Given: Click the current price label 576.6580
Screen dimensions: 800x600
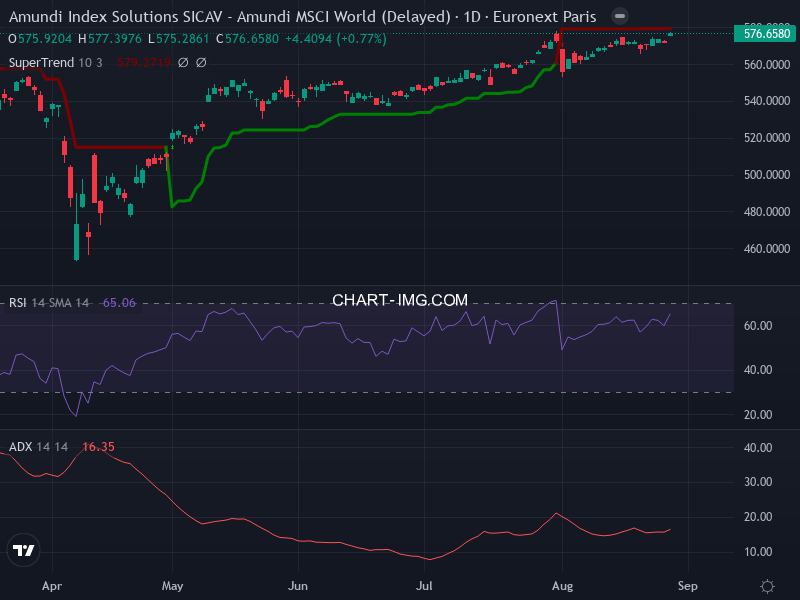Looking at the screenshot, I should 767,34.
